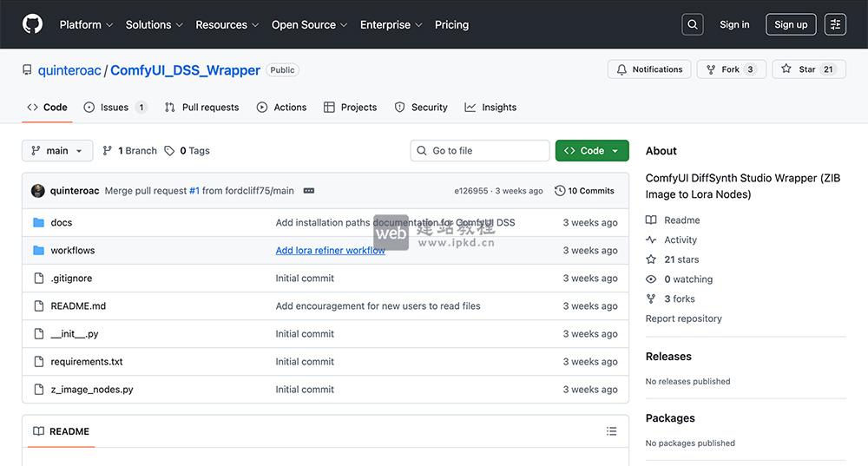Click the workflows folder icon
The width and height of the screenshot is (868, 466).
click(x=38, y=250)
